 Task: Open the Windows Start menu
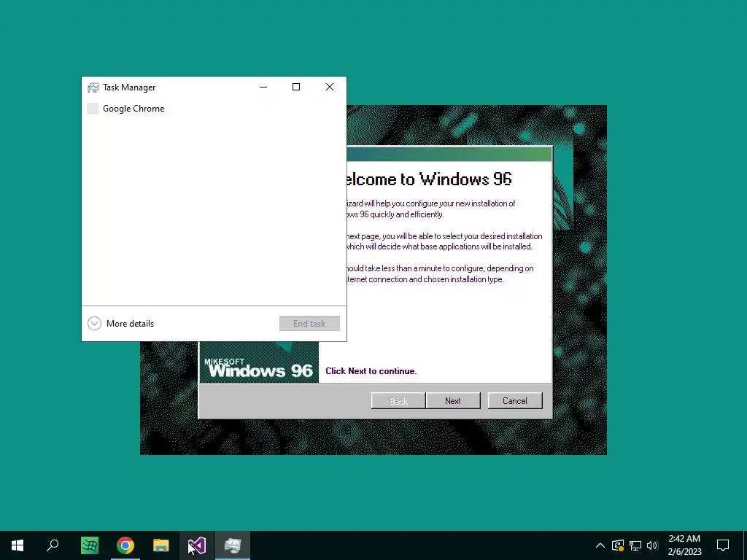click(x=18, y=545)
